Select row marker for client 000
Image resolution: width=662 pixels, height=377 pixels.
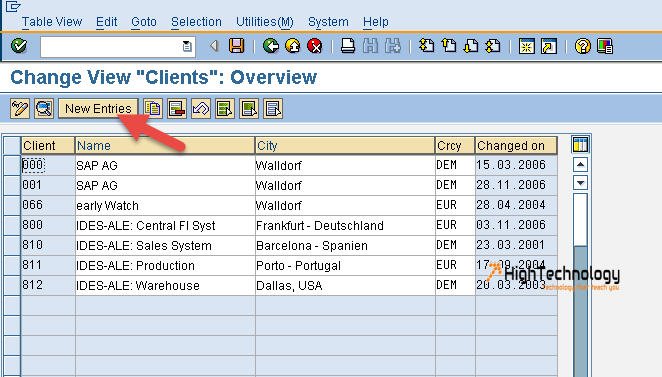tap(12, 165)
